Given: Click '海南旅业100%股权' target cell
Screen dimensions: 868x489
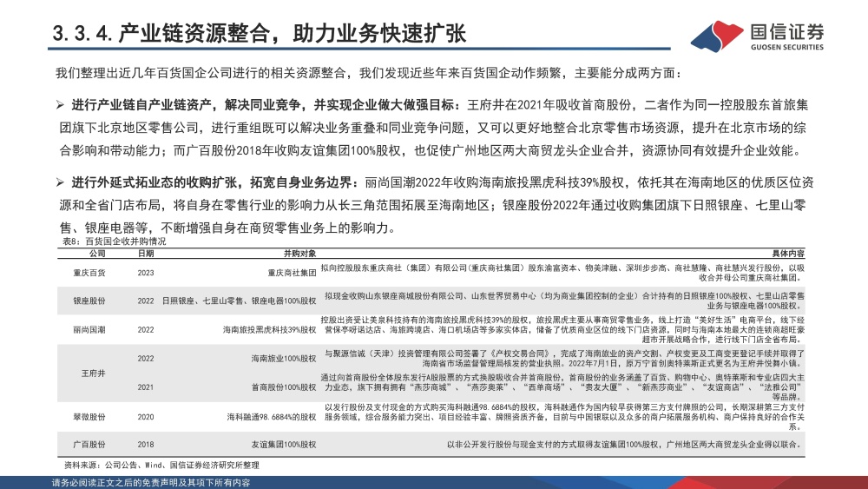Looking at the screenshot, I should click(284, 359).
